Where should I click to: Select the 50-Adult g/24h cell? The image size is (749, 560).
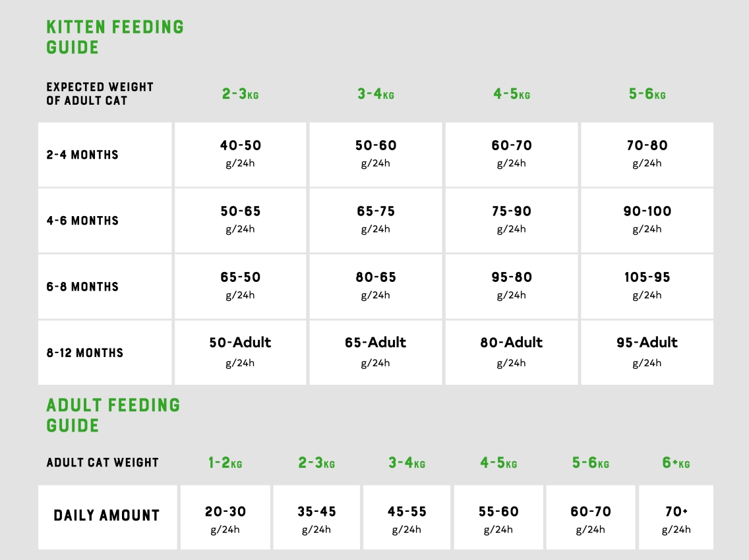tap(240, 352)
